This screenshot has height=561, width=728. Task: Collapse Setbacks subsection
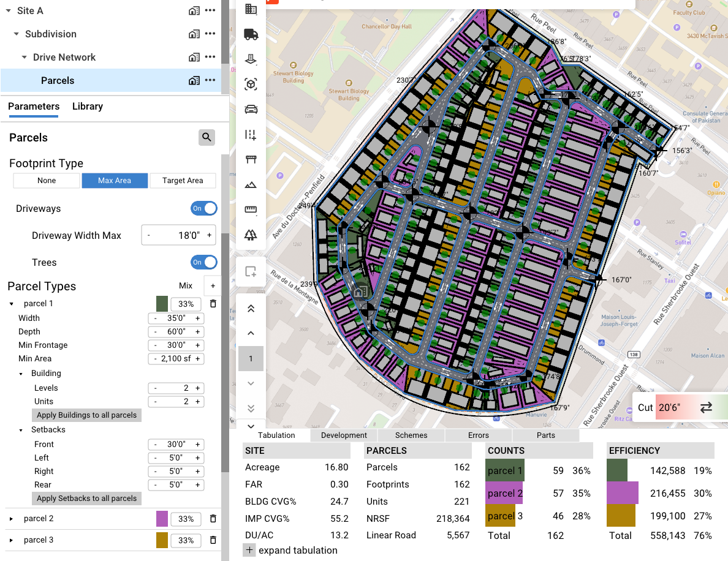21,430
